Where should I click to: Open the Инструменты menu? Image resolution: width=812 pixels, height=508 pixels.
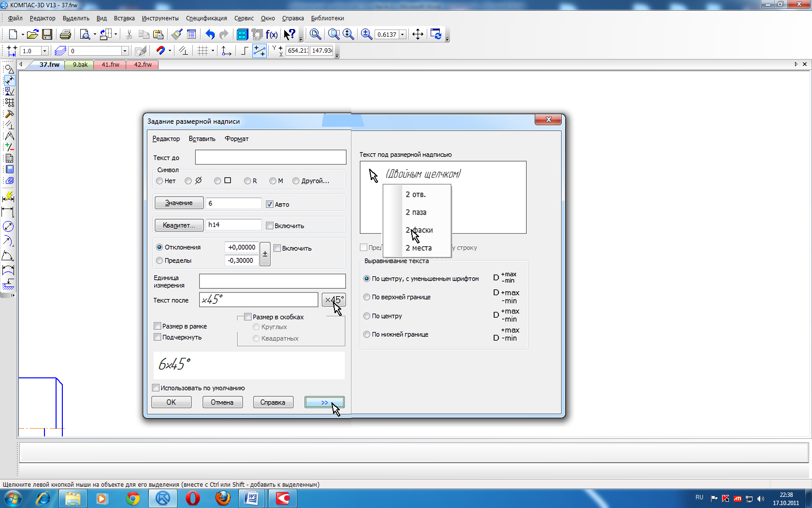[x=160, y=18]
